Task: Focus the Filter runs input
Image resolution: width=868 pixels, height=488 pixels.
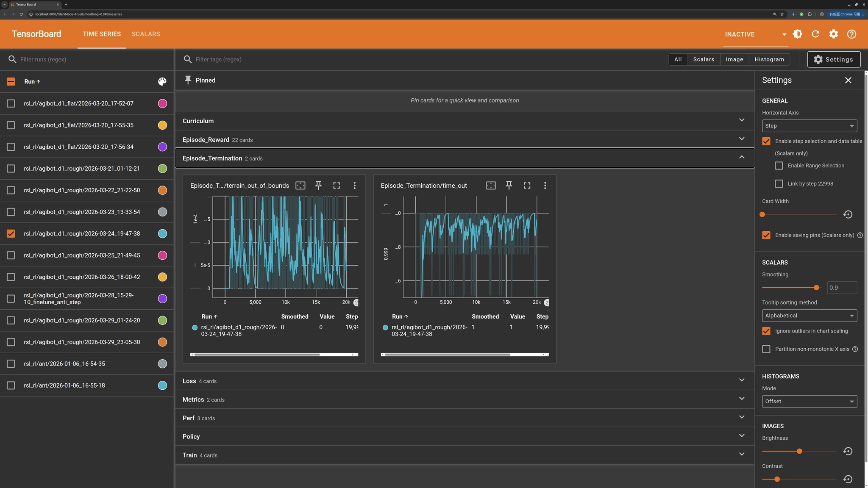Action: click(93, 59)
